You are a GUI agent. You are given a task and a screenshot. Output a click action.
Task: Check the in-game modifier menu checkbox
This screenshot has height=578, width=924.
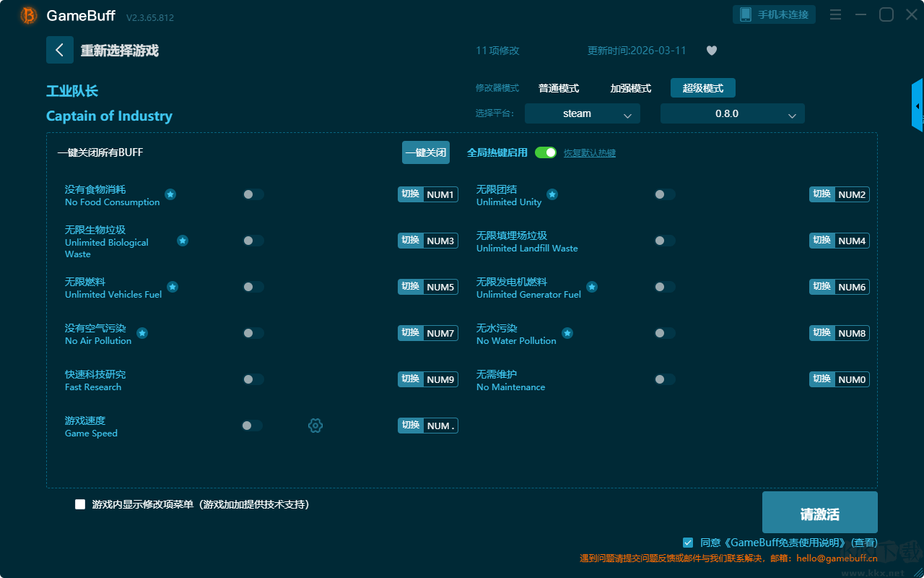click(80, 504)
